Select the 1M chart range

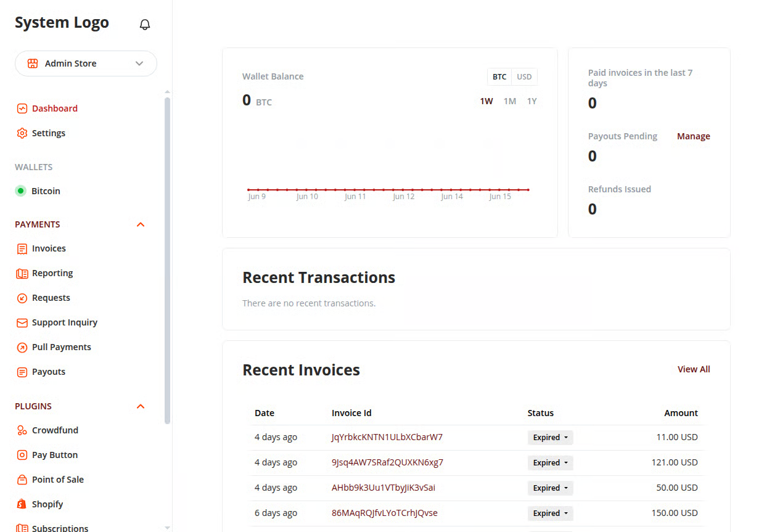tap(510, 101)
